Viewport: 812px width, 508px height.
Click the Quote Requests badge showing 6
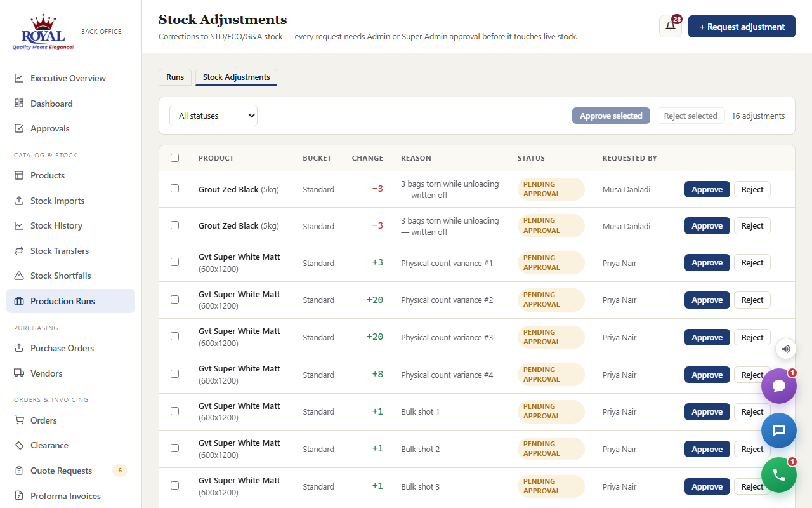(x=120, y=471)
